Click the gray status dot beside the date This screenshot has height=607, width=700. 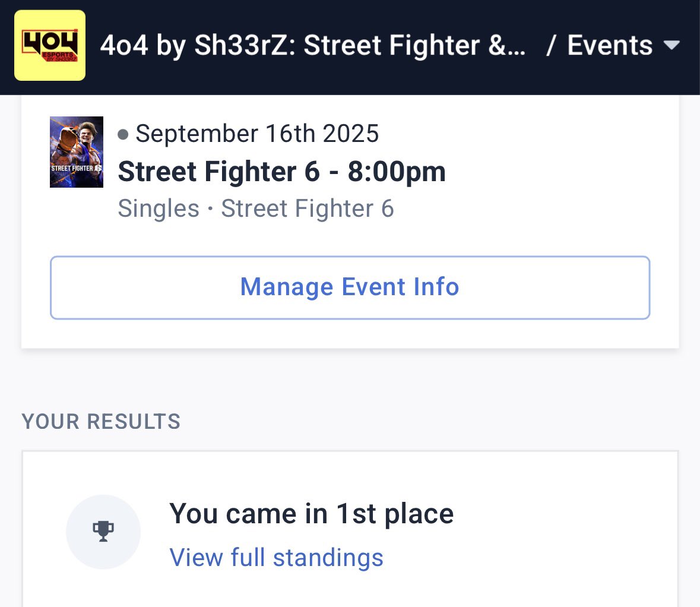pos(123,134)
